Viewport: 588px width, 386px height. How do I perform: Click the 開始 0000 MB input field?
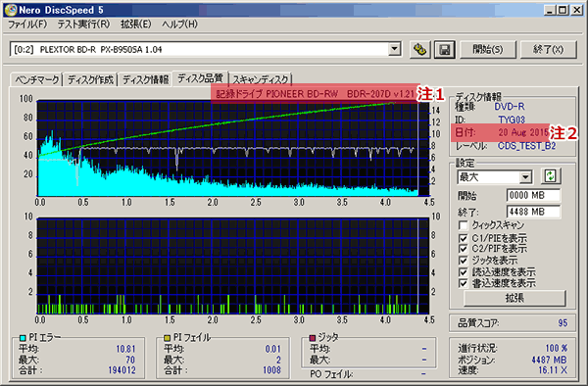(533, 195)
